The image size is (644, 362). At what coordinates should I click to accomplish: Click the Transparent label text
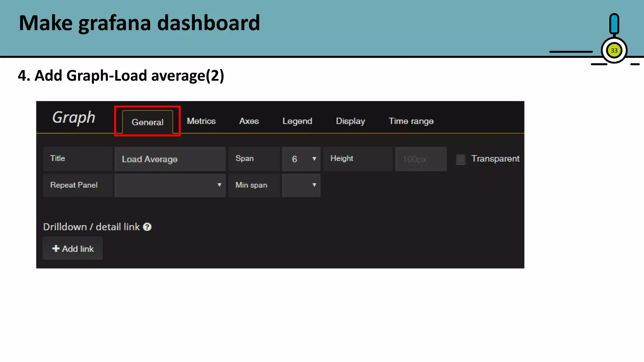coord(495,159)
